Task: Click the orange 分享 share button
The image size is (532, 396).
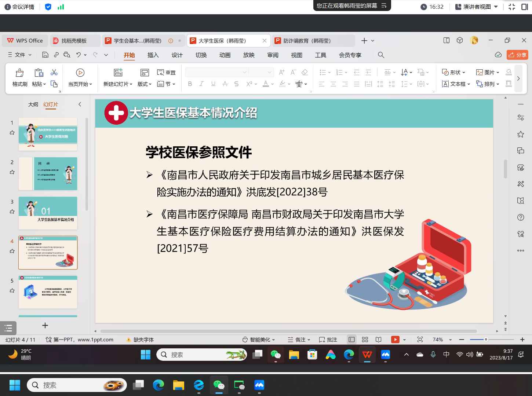Action: 517,55
